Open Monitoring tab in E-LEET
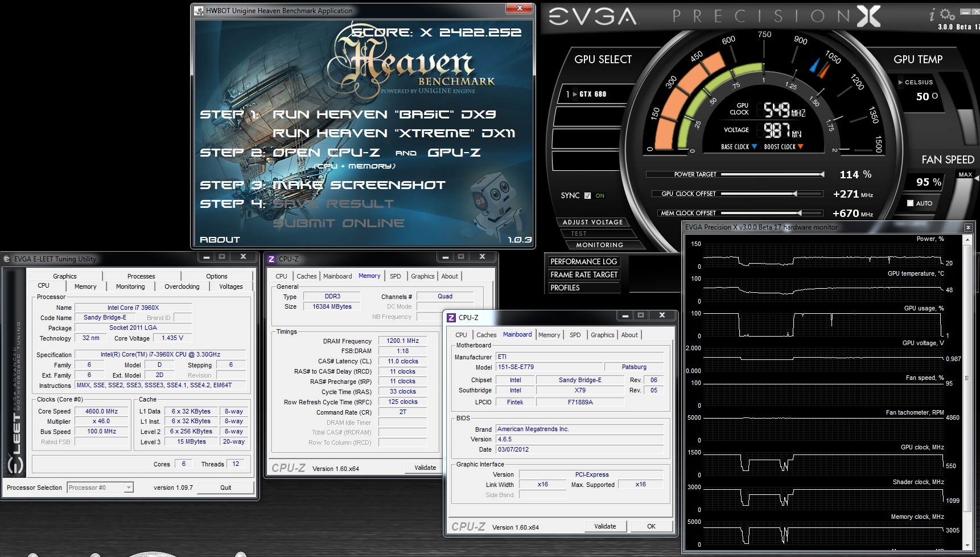Viewport: 980px width, 557px height. pyautogui.click(x=130, y=286)
